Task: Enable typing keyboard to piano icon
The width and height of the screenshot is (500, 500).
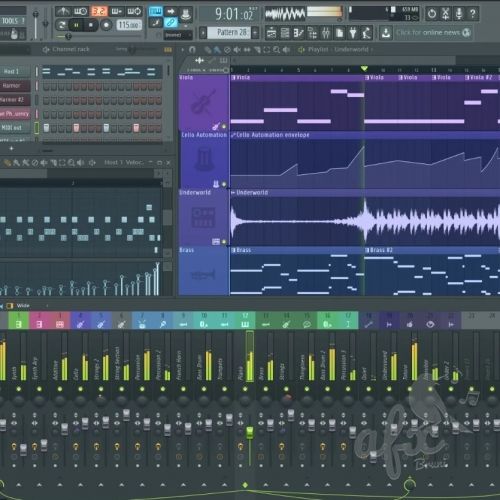Action: click(x=155, y=12)
